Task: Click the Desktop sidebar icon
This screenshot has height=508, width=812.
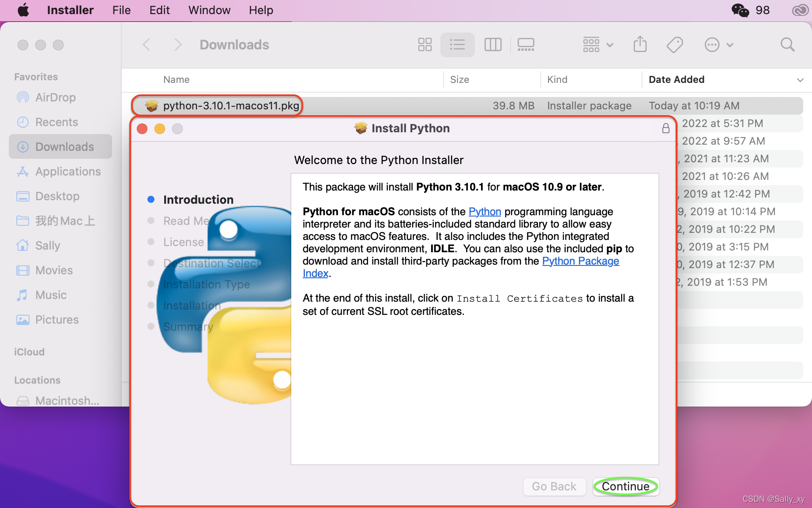Action: [x=23, y=196]
